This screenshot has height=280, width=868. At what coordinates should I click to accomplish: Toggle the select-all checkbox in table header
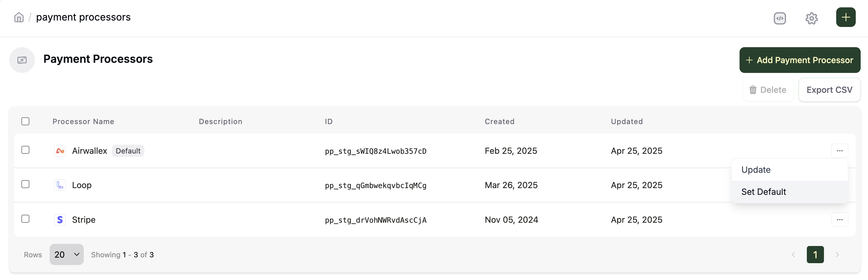click(25, 121)
